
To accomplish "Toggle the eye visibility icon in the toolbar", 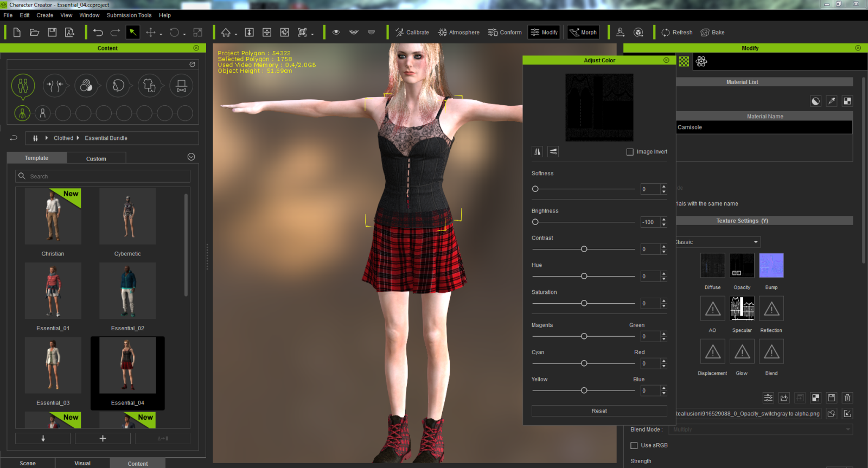I will [336, 33].
